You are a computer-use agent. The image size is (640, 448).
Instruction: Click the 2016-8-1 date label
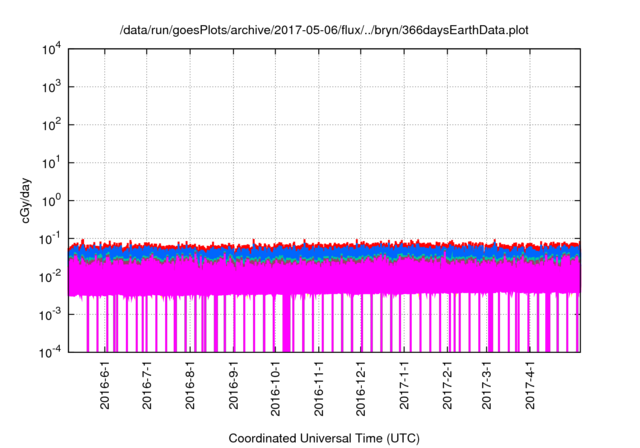pos(190,385)
